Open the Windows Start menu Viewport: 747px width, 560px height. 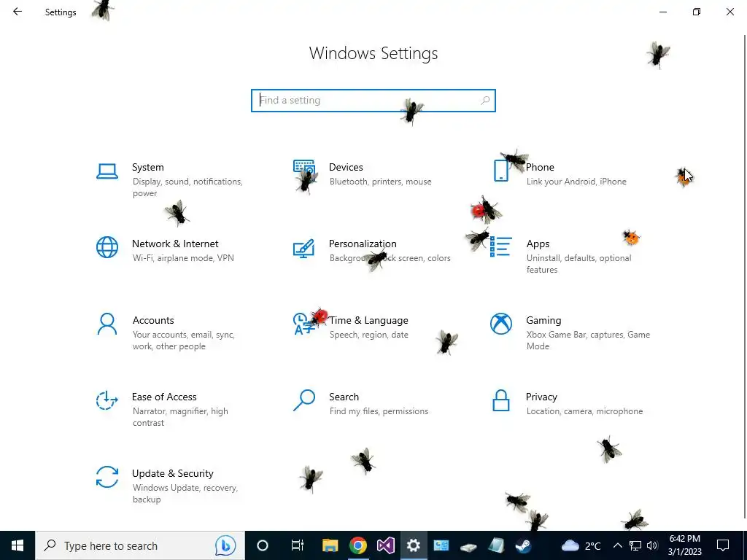pos(18,545)
